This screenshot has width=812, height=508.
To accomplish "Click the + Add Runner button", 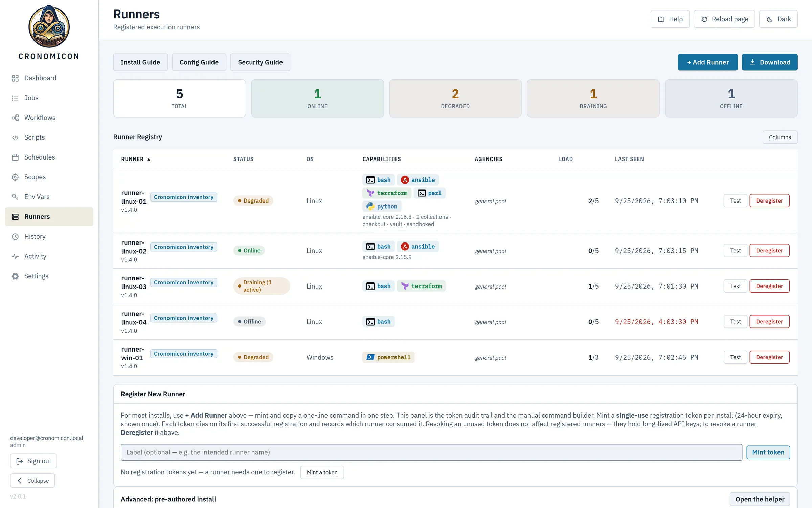I will click(708, 62).
